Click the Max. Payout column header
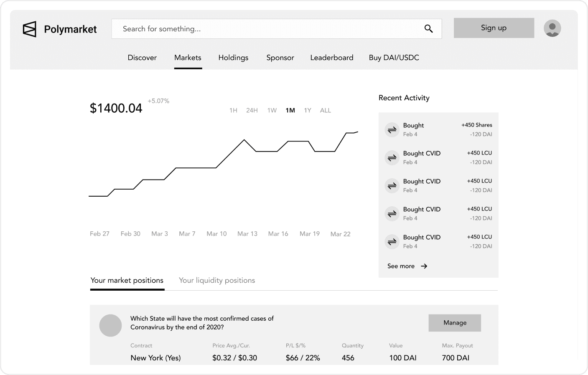 click(x=457, y=346)
